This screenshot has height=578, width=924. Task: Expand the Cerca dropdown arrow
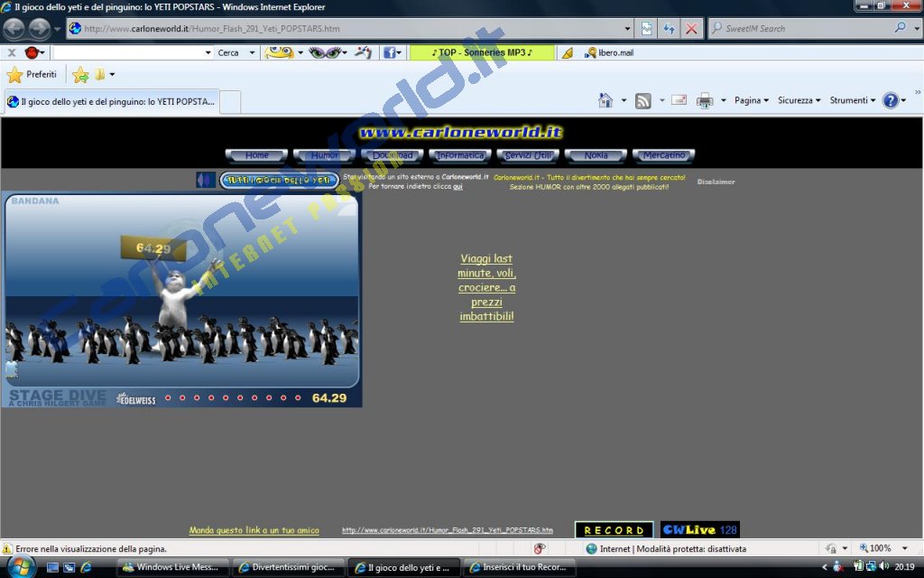[x=253, y=52]
